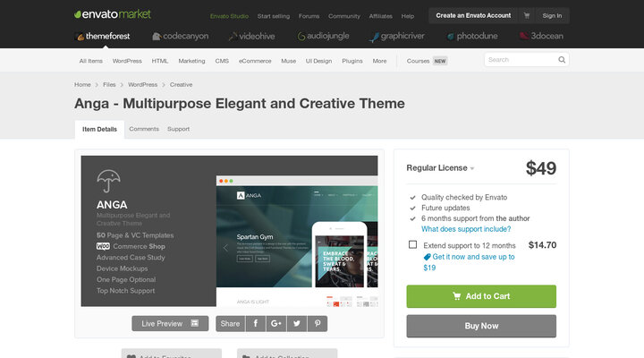
Task: Open the Live Preview button
Action: [170, 323]
